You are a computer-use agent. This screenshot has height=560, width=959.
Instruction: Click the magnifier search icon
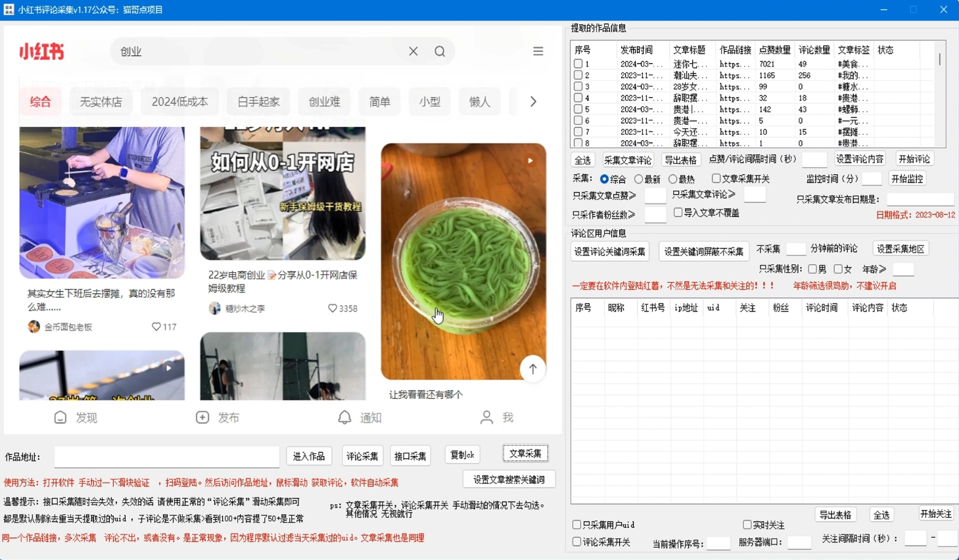[440, 51]
